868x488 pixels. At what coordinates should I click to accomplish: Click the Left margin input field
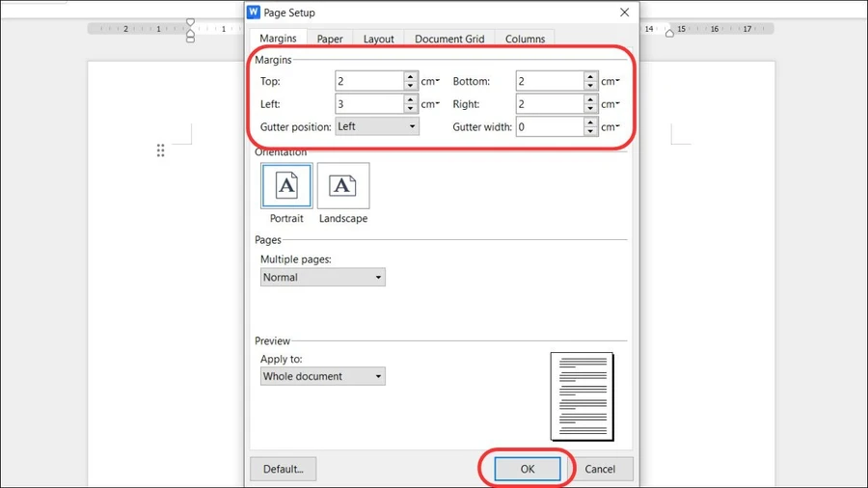[369, 104]
